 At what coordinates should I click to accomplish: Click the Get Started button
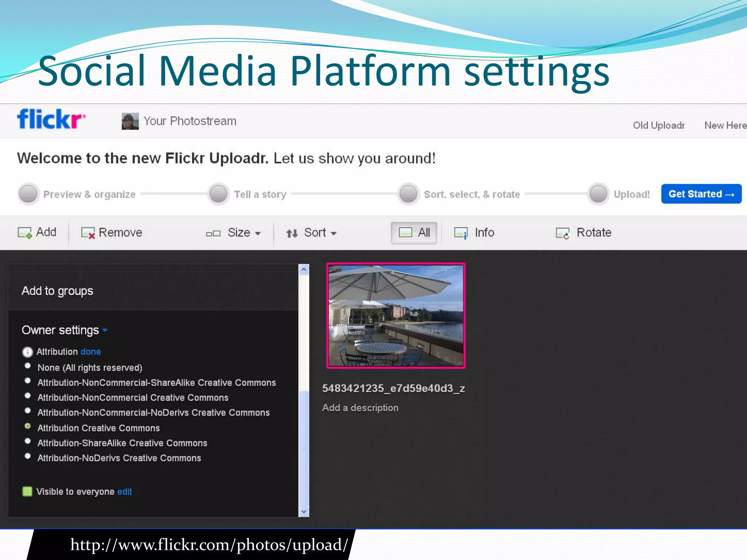701,194
